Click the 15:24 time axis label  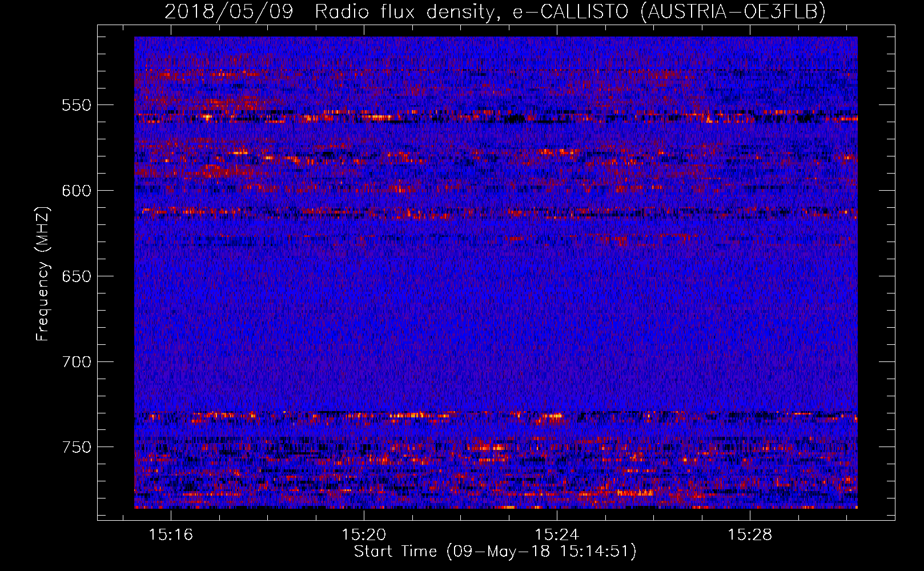pos(556,535)
